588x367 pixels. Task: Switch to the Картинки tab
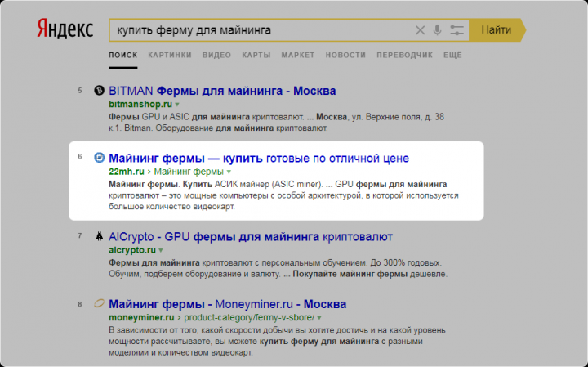coord(170,55)
